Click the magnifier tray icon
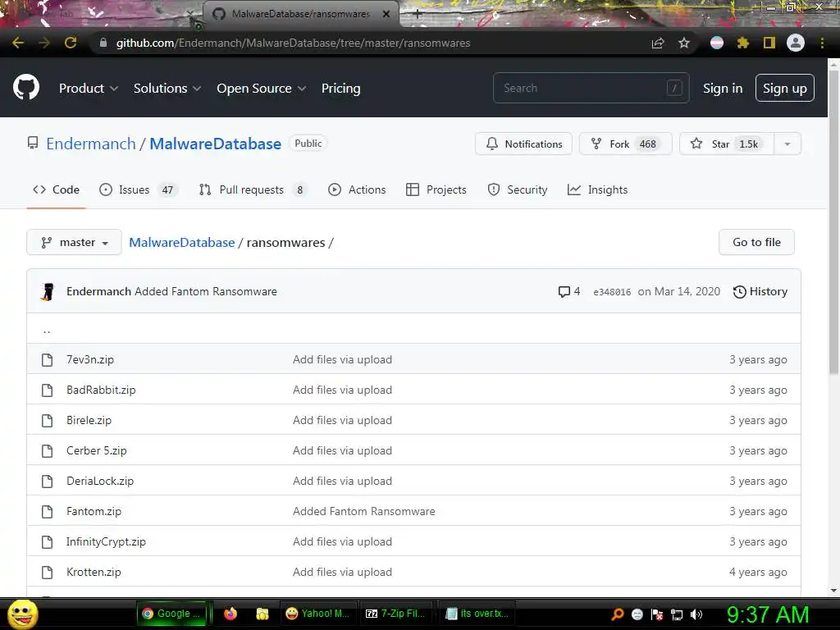Screen dimensions: 840x630 point(618,614)
